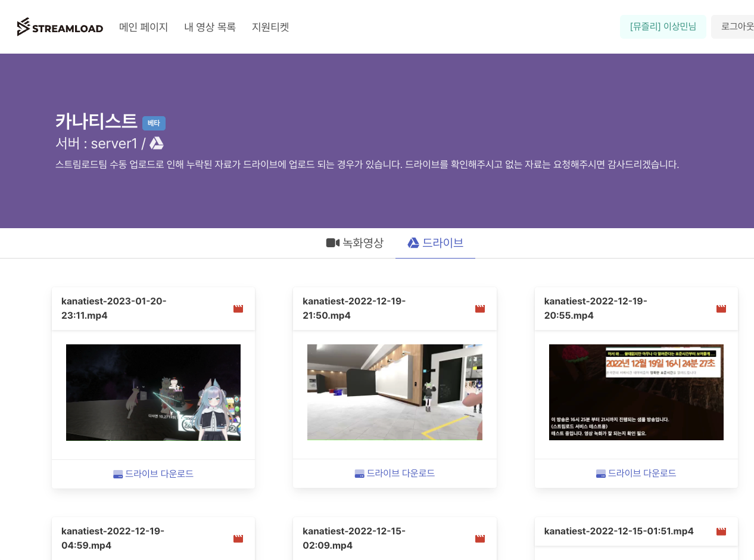Go to 내 영상 목록 page

[x=210, y=27]
